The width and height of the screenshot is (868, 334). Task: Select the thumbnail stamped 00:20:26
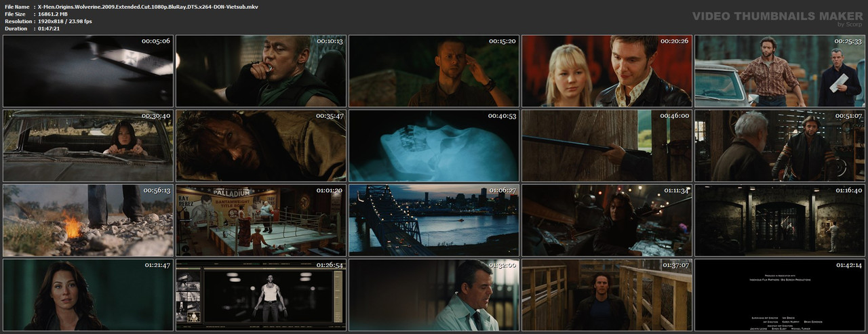pos(607,71)
